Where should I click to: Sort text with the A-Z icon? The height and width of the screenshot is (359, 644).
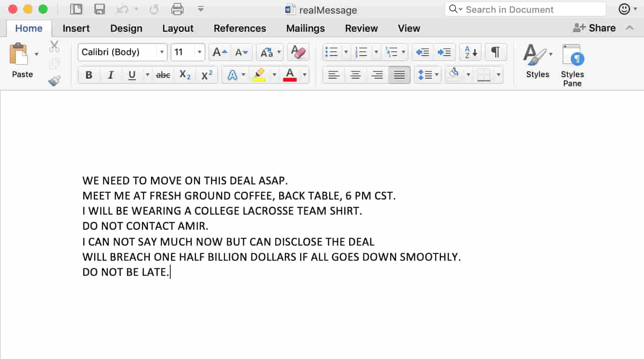pos(470,52)
